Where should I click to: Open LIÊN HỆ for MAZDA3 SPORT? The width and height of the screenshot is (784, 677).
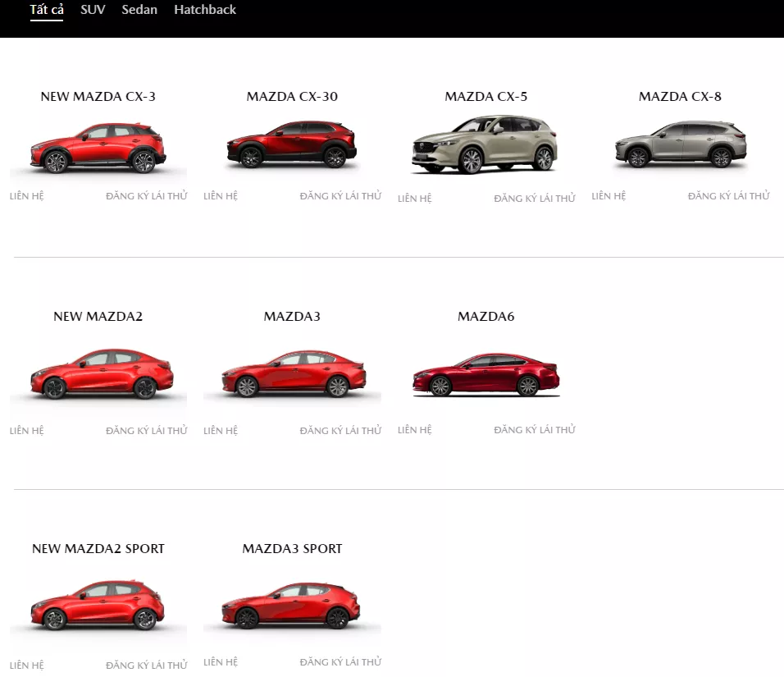click(221, 661)
